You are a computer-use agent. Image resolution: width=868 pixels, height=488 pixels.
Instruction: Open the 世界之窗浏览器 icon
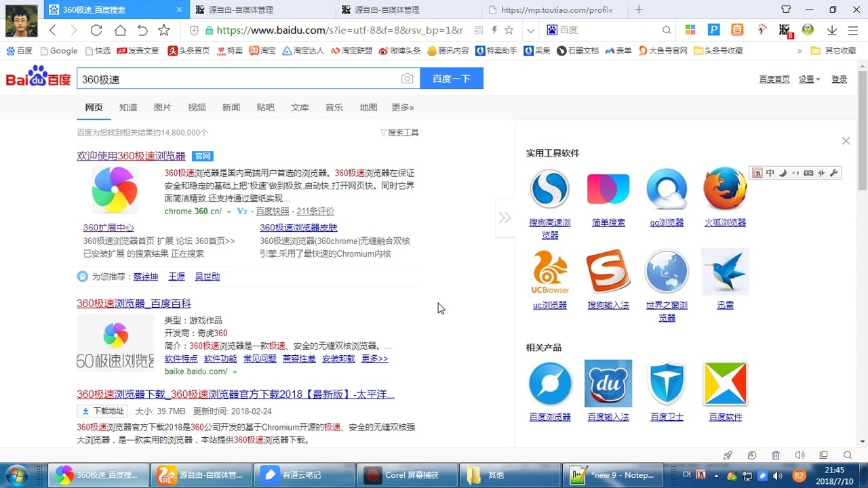667,271
